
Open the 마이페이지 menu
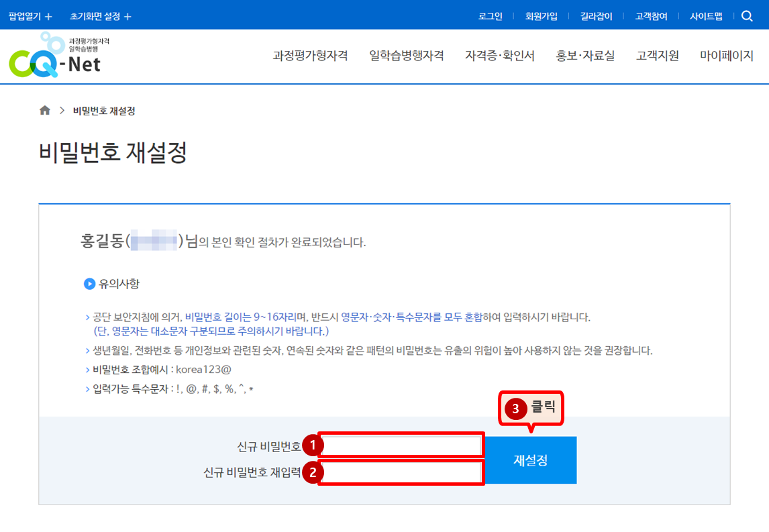(x=727, y=56)
